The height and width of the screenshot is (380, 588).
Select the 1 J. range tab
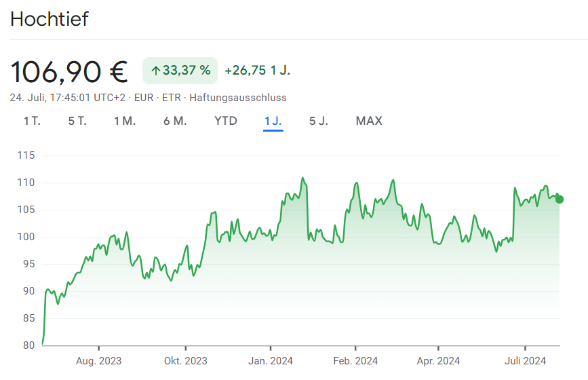(273, 121)
